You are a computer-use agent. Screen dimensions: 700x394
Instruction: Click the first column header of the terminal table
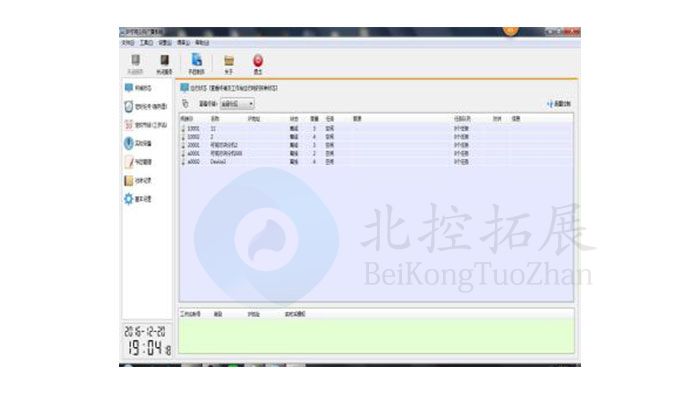pos(187,119)
